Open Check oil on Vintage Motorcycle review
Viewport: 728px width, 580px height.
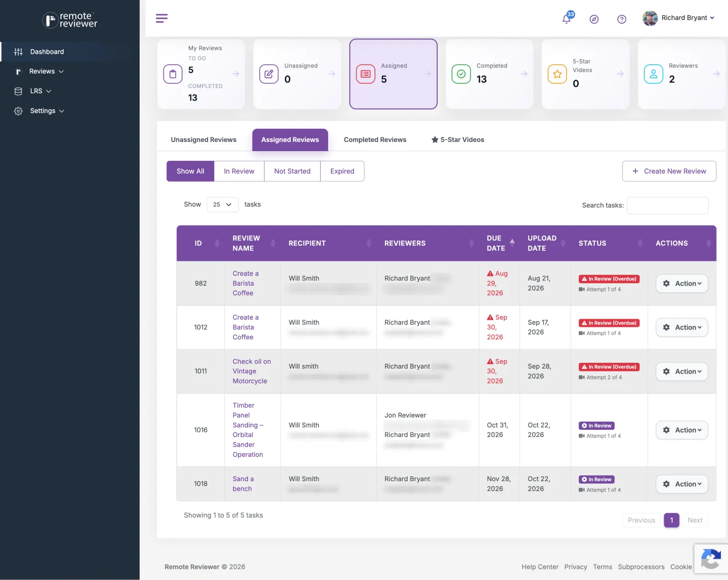tap(252, 371)
